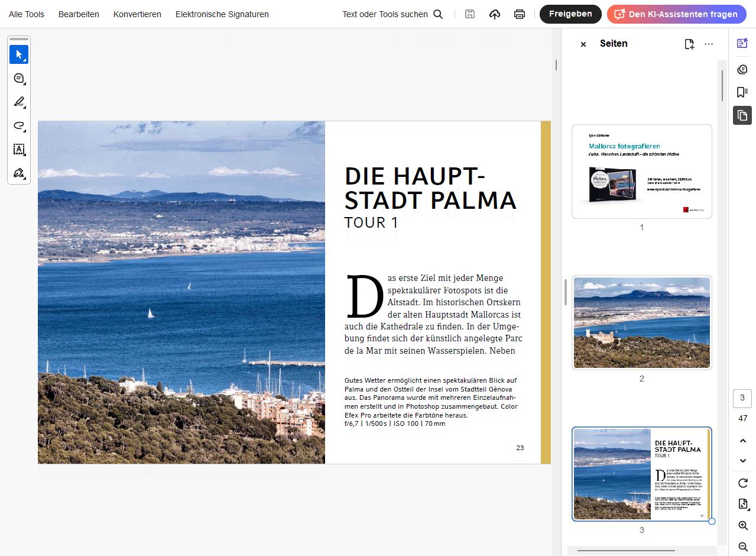Open the Alle Tools menu
Image resolution: width=756 pixels, height=556 pixels.
[27, 14]
